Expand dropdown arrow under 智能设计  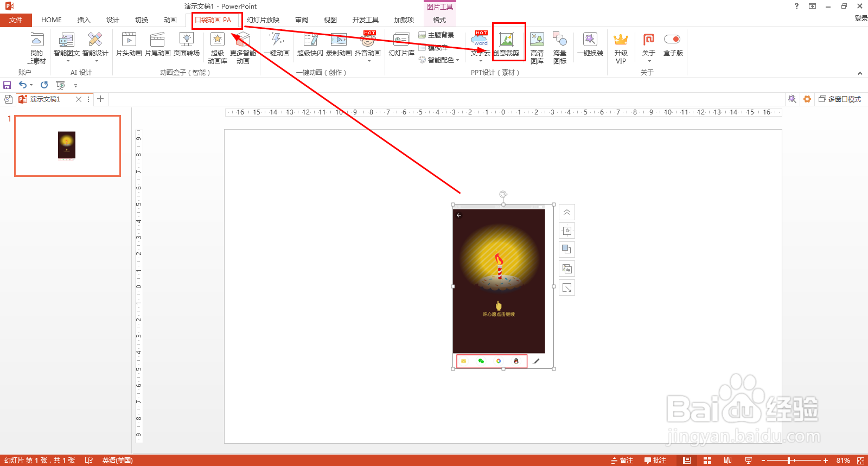97,61
